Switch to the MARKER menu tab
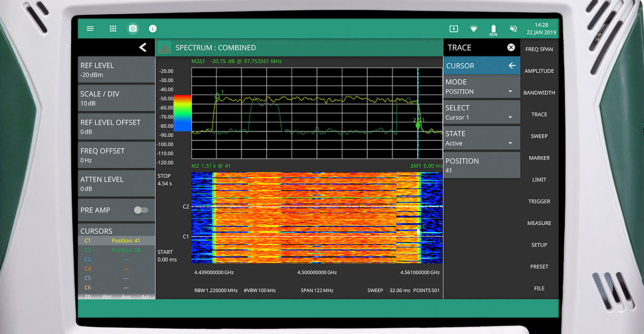This screenshot has width=644, height=334. coord(539,158)
